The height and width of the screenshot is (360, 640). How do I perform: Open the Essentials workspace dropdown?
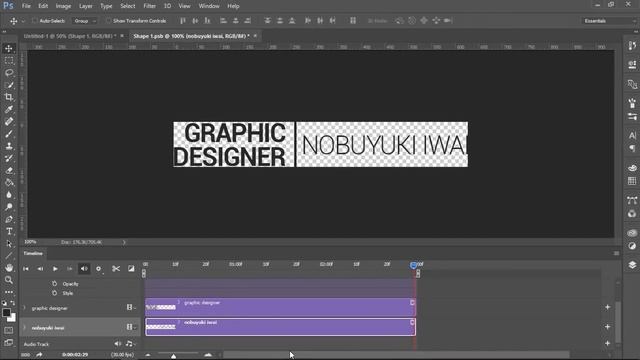pyautogui.click(x=609, y=21)
